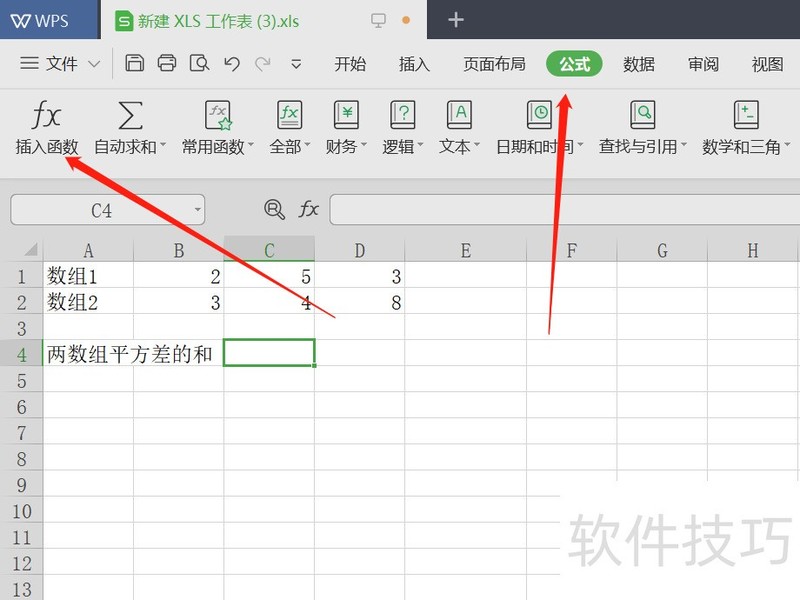
Task: Open the Financial (财务) functions icon
Action: tap(346, 116)
